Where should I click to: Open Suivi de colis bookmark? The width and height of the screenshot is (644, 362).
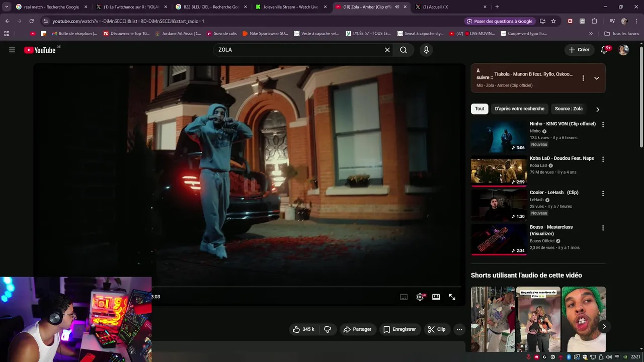pos(221,34)
